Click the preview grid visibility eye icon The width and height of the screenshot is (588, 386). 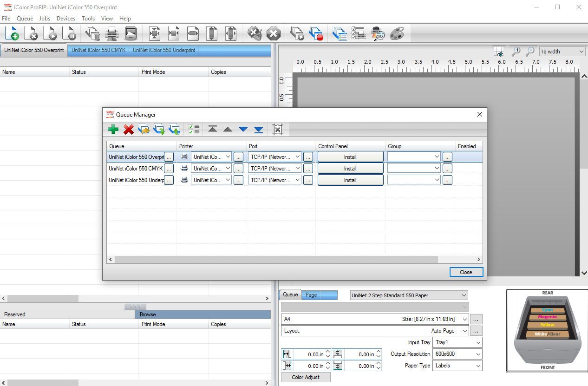point(499,52)
